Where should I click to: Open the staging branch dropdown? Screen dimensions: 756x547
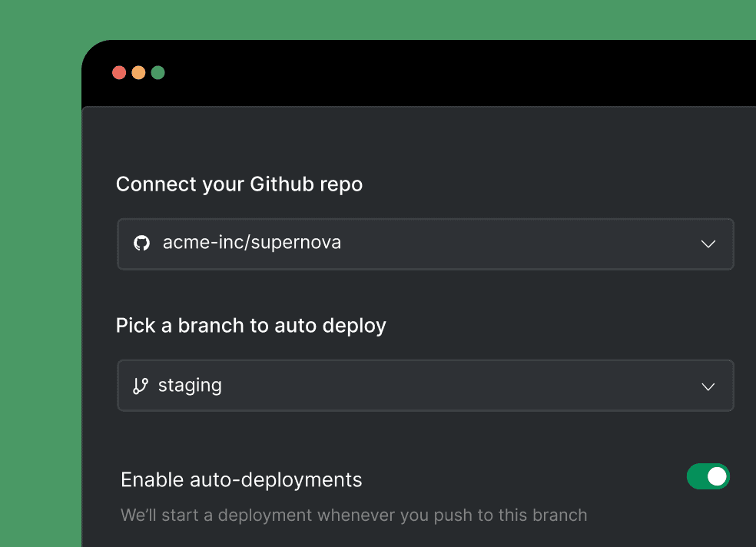pos(426,386)
